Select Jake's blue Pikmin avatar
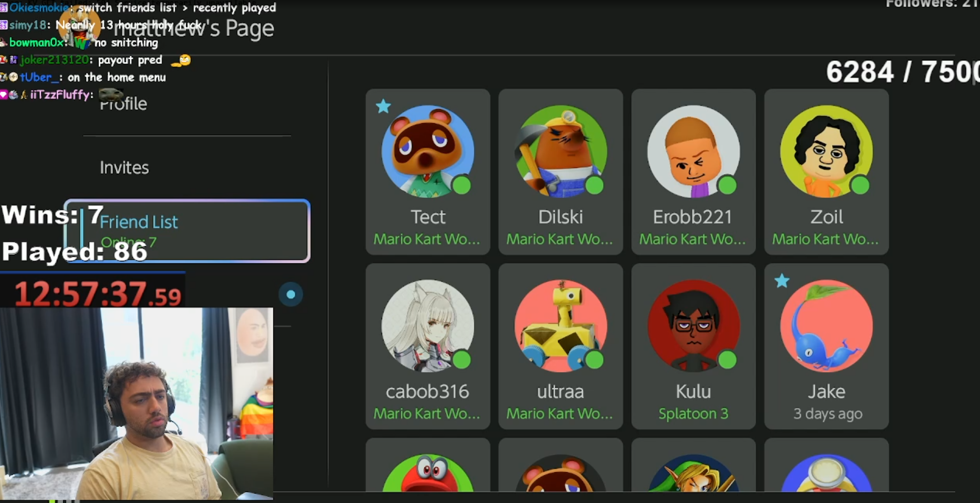Image resolution: width=980 pixels, height=503 pixels. click(x=826, y=326)
